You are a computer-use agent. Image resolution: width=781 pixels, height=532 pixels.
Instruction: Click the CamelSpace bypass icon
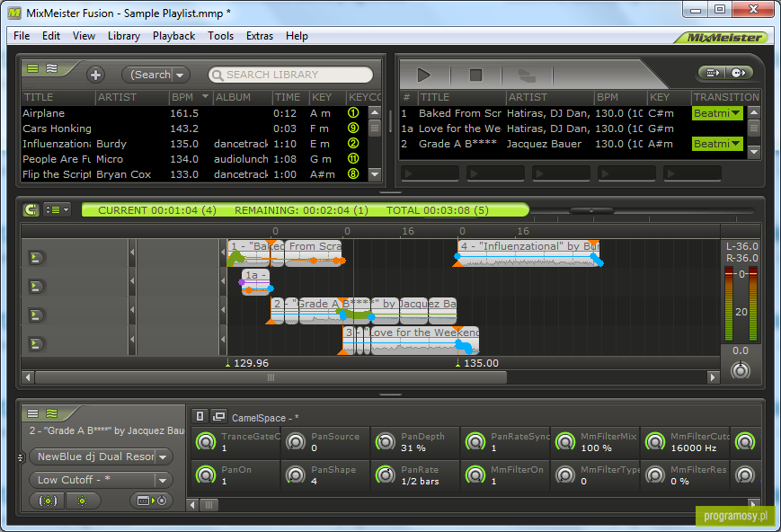[x=200, y=416]
